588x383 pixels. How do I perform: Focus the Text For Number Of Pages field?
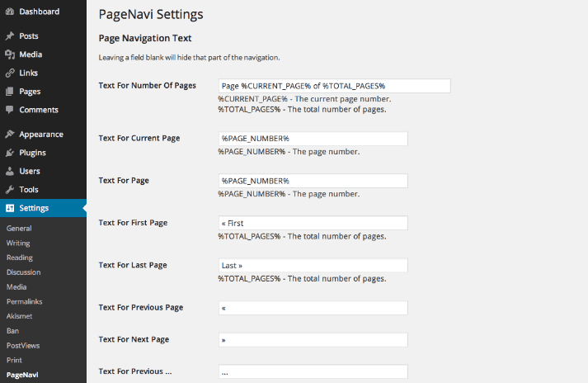pos(335,86)
